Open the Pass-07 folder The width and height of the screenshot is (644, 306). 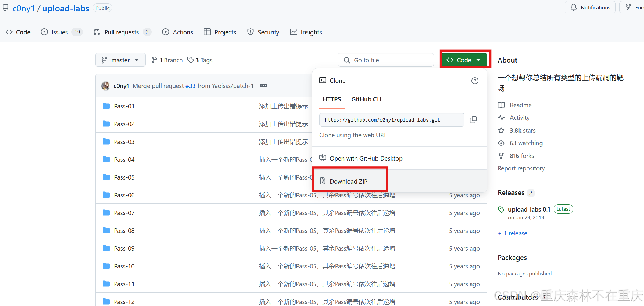point(124,213)
